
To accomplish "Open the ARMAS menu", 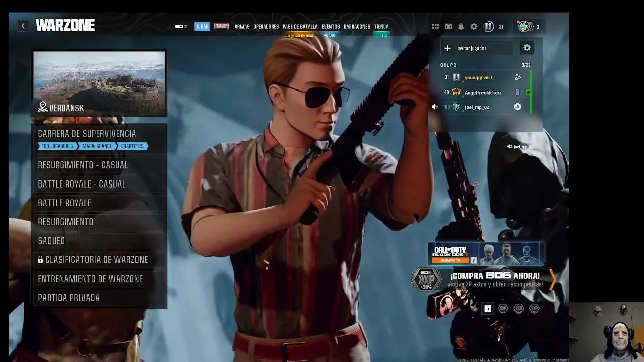I will pyautogui.click(x=242, y=27).
